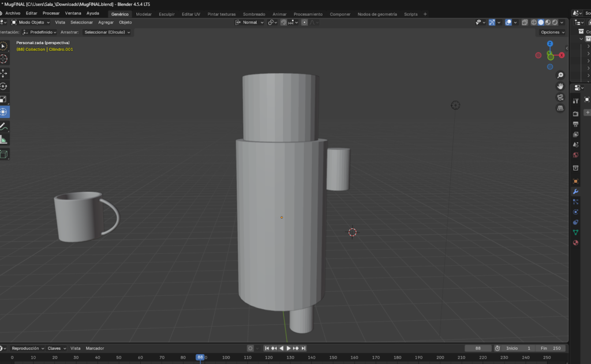Switch between perspective and orthographic grid icon
591x364 pixels.
click(560, 108)
